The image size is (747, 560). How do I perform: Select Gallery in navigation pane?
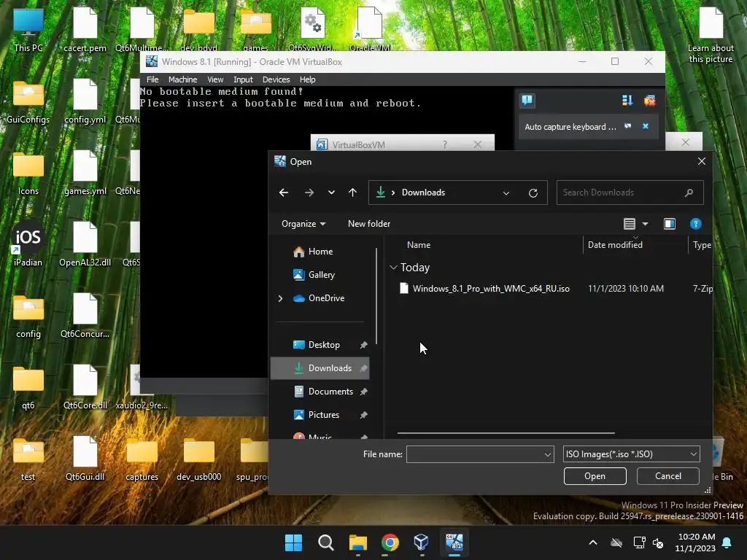(321, 275)
